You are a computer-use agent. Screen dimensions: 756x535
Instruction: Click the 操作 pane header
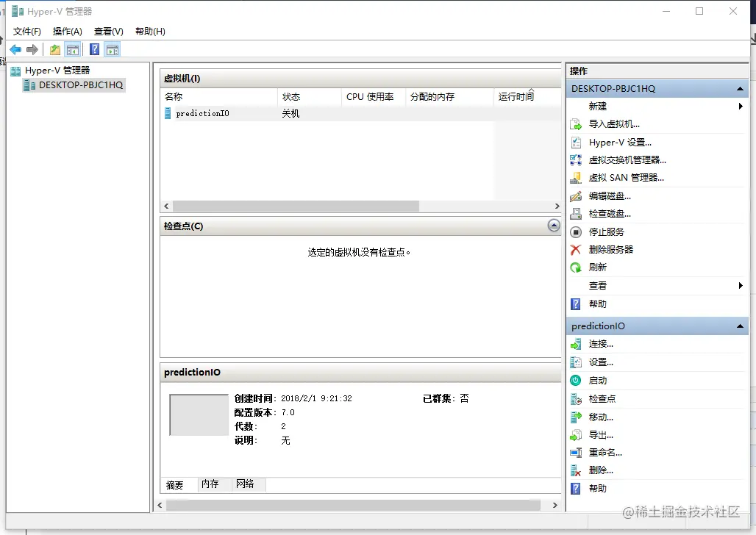[x=657, y=71]
